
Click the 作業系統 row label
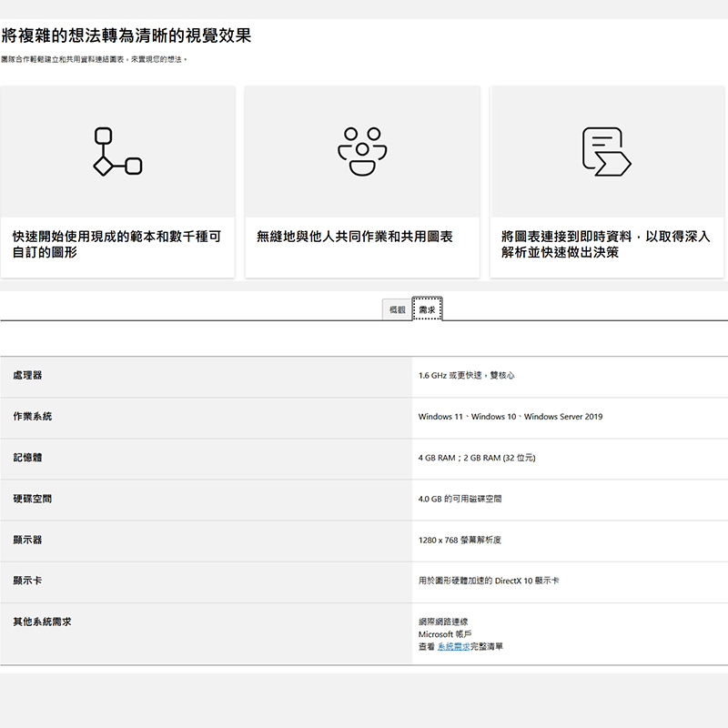click(x=32, y=416)
